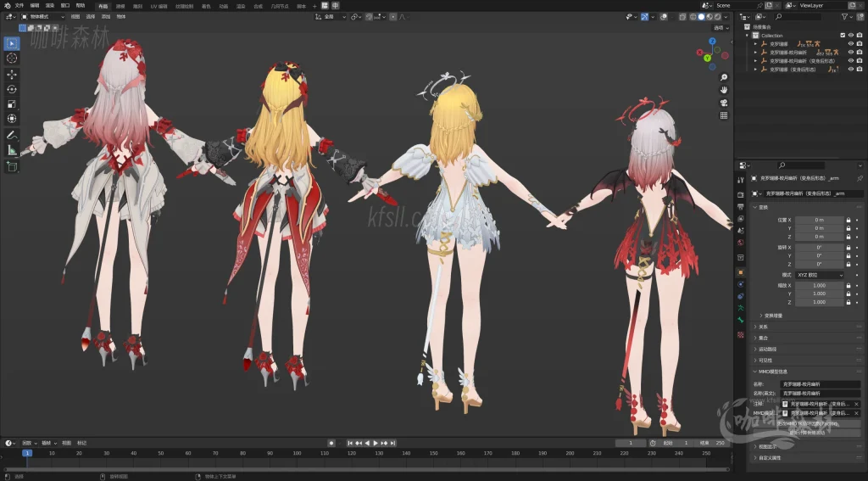Viewport: 868px width, 481px height.
Task: Toggle the snap magnet button
Action: 370,17
